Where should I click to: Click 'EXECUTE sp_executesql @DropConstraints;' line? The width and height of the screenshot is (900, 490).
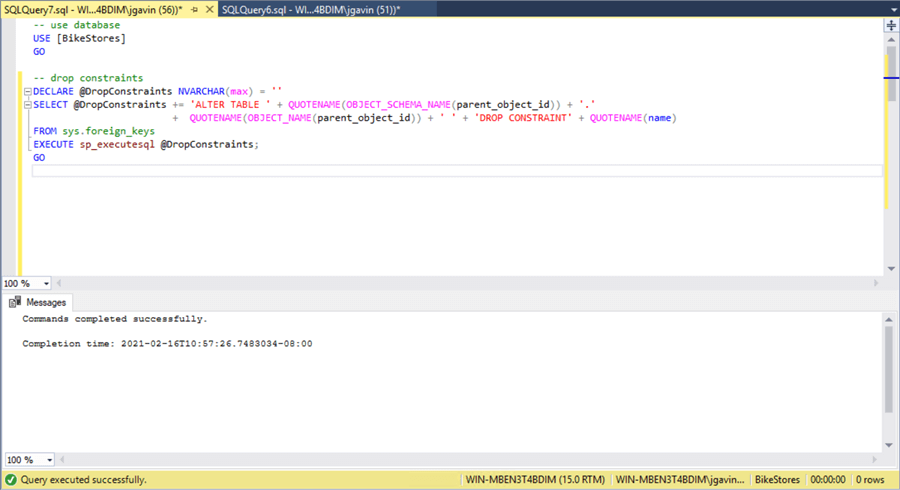[146, 144]
